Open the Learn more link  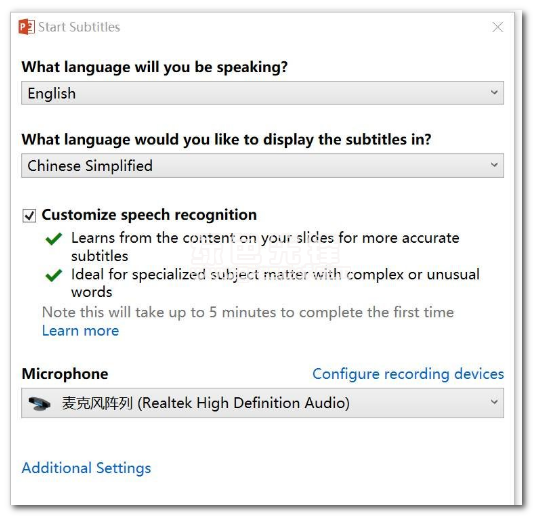81,330
